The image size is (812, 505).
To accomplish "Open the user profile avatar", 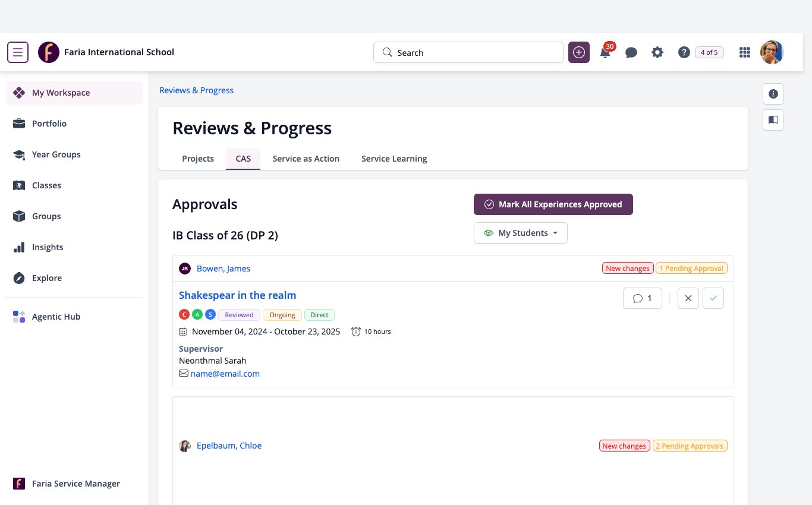I will pos(772,52).
